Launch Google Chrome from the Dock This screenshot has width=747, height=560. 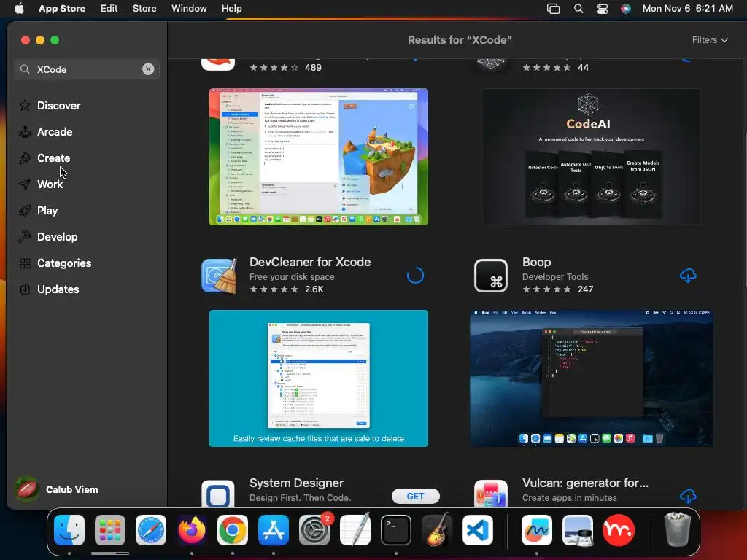pyautogui.click(x=233, y=530)
